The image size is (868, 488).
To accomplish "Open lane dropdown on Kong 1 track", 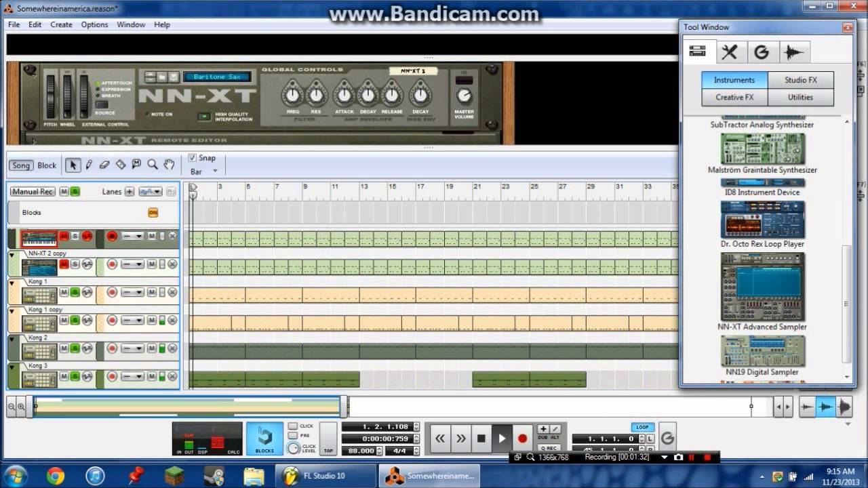I will pyautogui.click(x=133, y=293).
